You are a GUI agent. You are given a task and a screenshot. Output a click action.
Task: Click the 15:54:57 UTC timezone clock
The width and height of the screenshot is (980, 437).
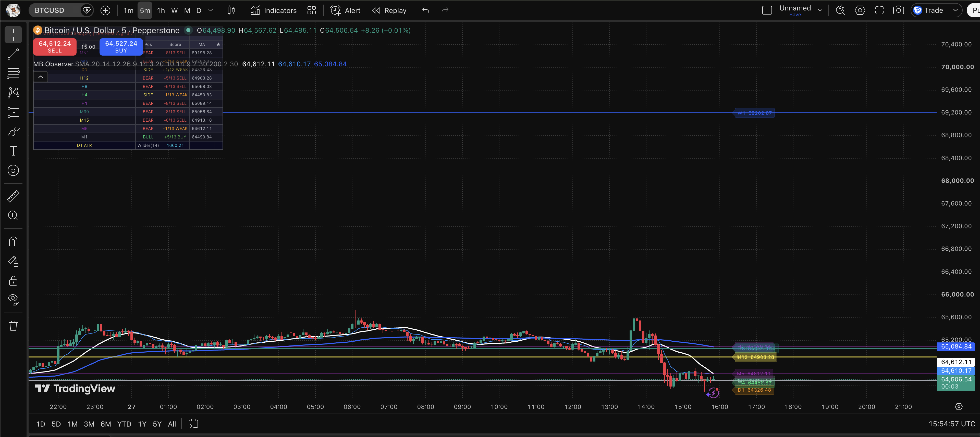[952, 424]
